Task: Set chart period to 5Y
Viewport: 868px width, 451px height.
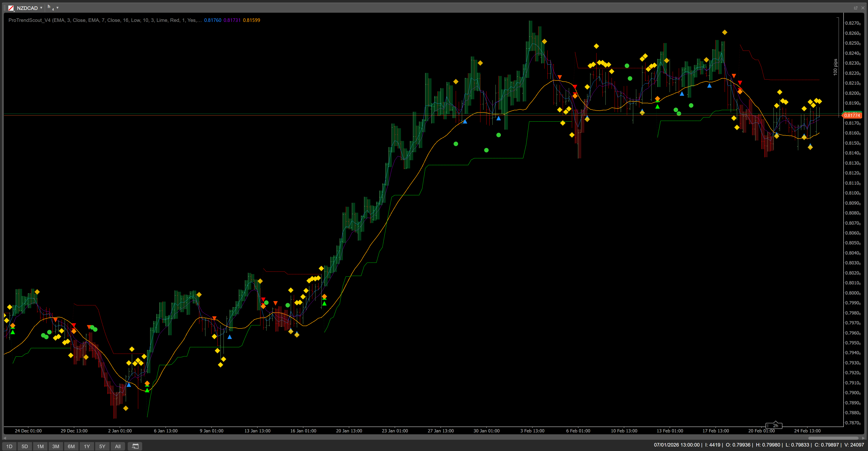Action: point(102,446)
